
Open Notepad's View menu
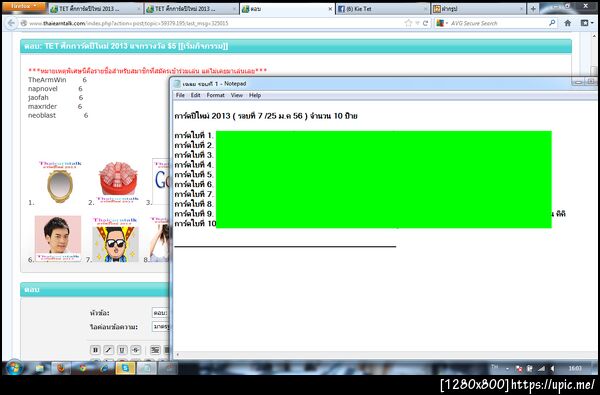[x=236, y=95]
